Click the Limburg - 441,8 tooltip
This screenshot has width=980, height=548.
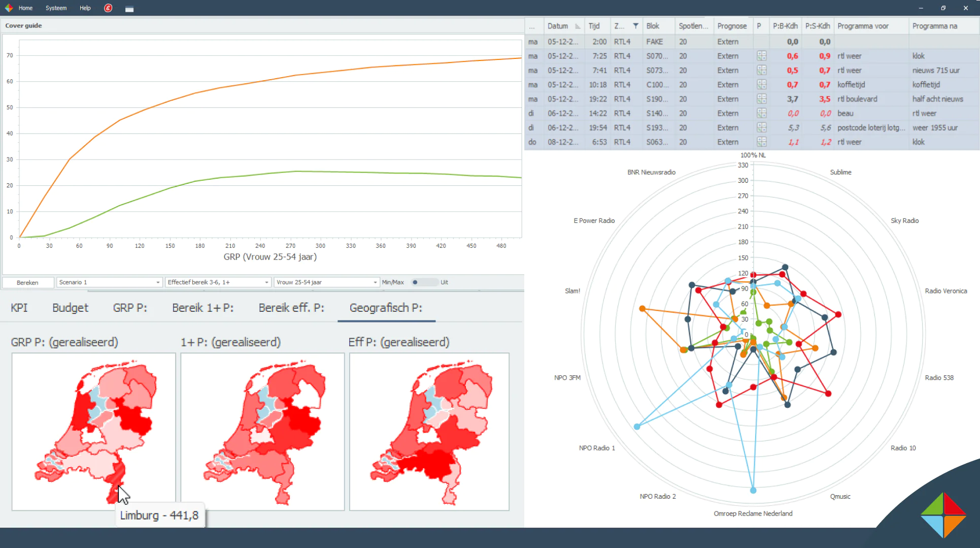[159, 515]
